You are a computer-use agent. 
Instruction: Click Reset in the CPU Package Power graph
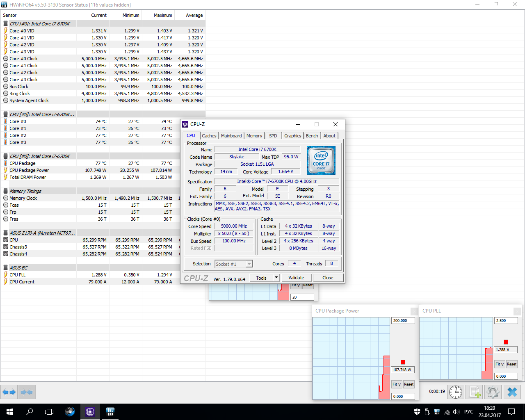[x=409, y=384]
